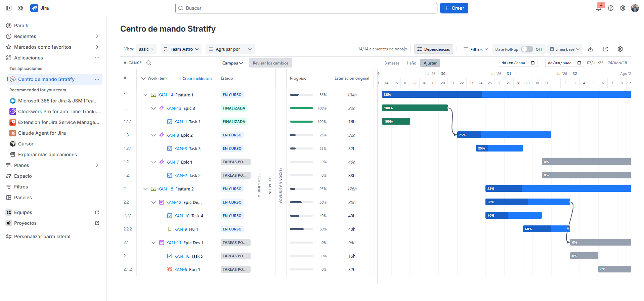Viewport: 644px width, 301px height.
Task: Click the 25% Gantt bar for Epic 2
Action: point(504,135)
